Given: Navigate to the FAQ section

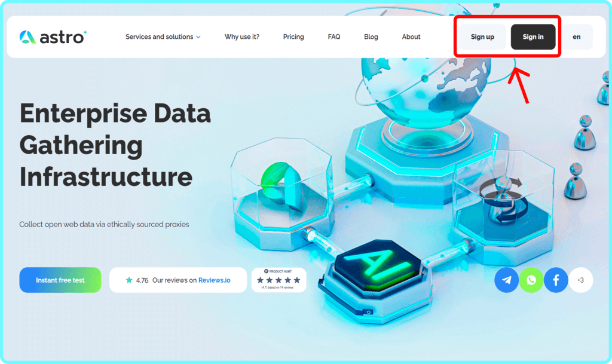Looking at the screenshot, I should [x=334, y=37].
